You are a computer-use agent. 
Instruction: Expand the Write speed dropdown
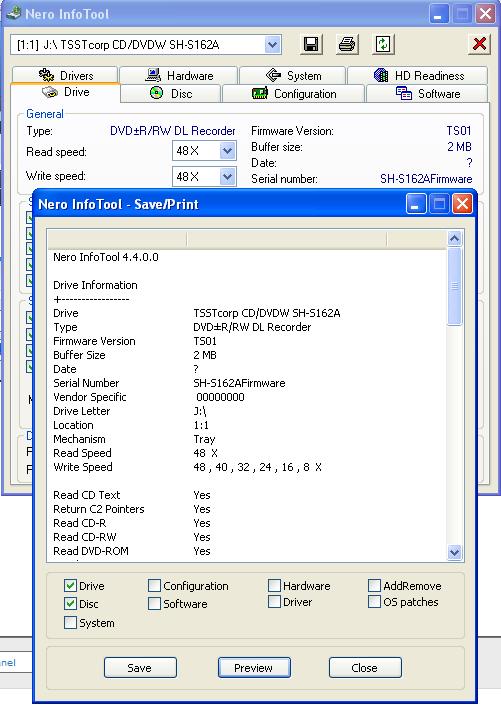pos(227,176)
